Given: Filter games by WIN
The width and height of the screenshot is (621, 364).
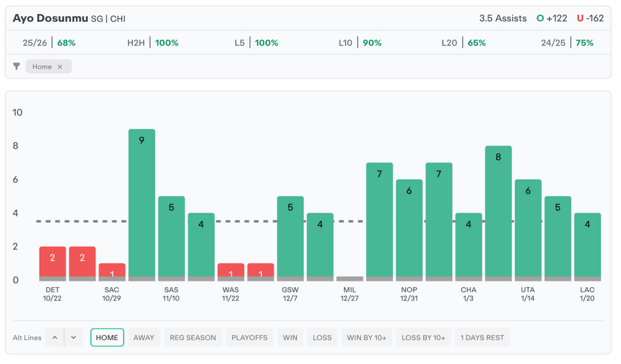Looking at the screenshot, I should [290, 337].
